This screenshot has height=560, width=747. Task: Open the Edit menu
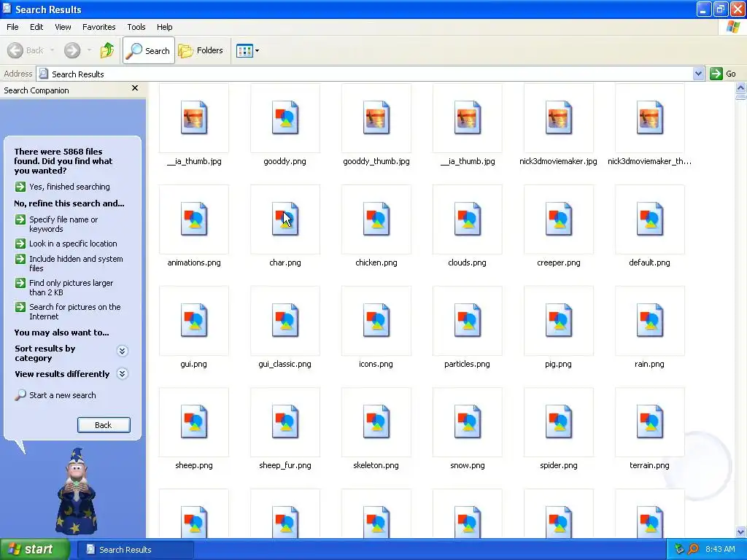[x=36, y=27]
